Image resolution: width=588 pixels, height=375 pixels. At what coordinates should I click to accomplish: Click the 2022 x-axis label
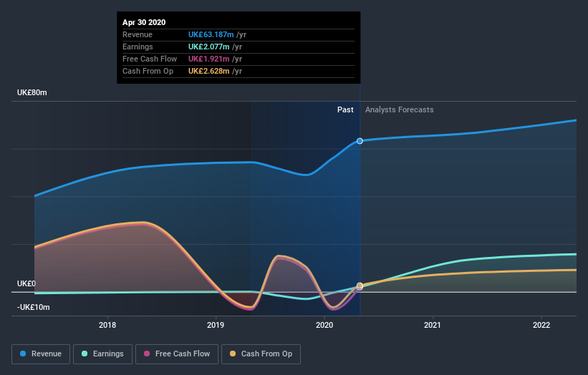[541, 325]
